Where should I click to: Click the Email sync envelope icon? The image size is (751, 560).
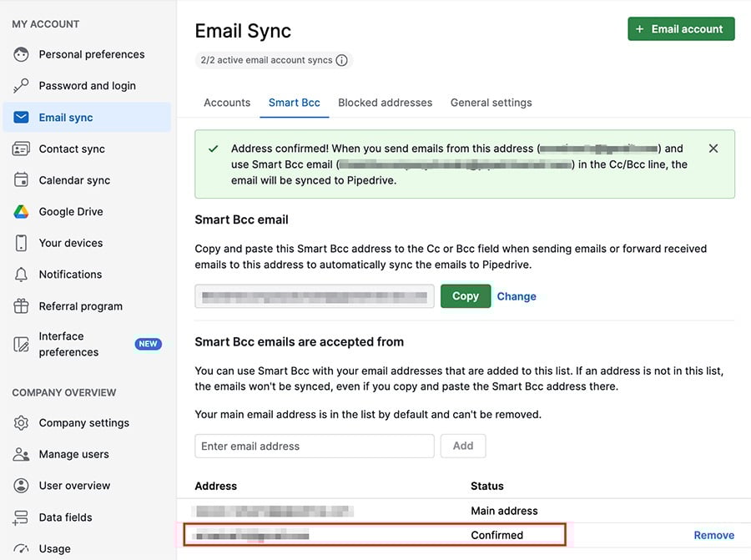coord(21,118)
